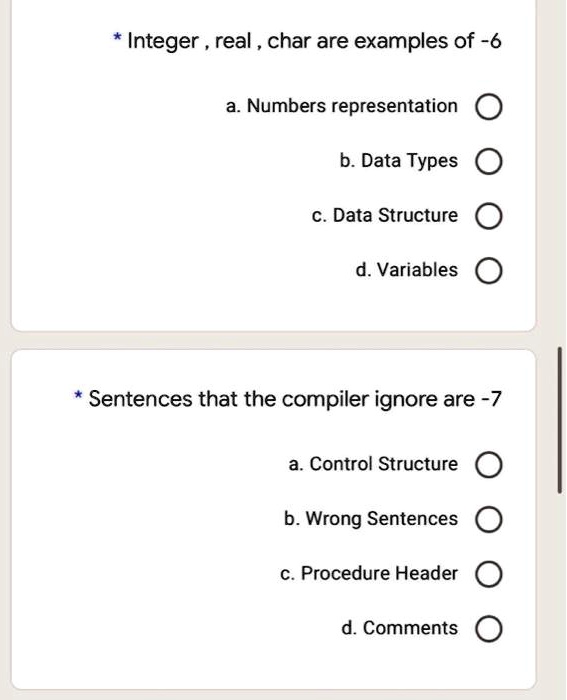Click the 'c. Procedure Header' answer text
This screenshot has width=567, height=700.
point(369,573)
